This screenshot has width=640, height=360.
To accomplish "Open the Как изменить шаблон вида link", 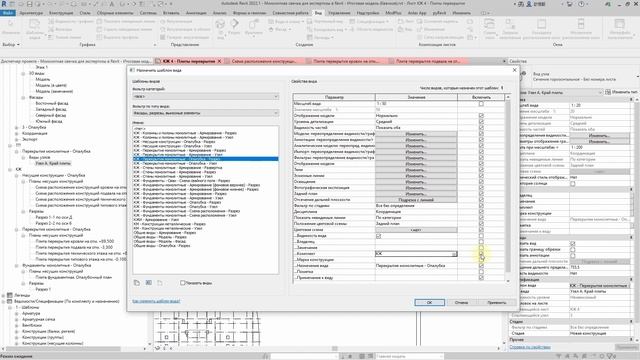I will click(x=156, y=301).
